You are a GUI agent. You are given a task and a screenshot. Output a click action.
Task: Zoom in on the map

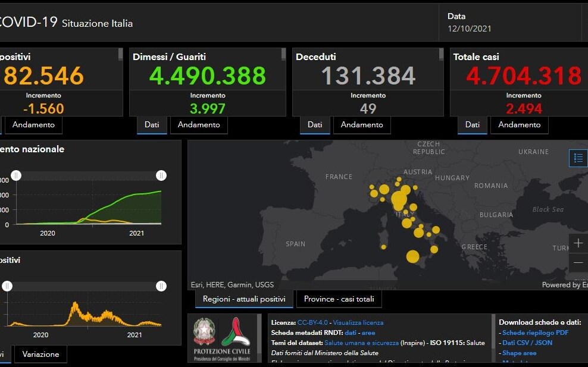tap(578, 243)
